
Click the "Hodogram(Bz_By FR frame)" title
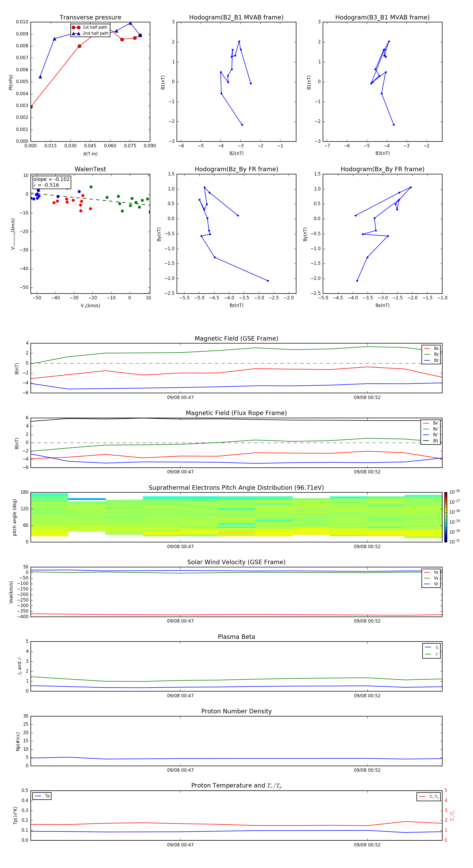coord(236,169)
